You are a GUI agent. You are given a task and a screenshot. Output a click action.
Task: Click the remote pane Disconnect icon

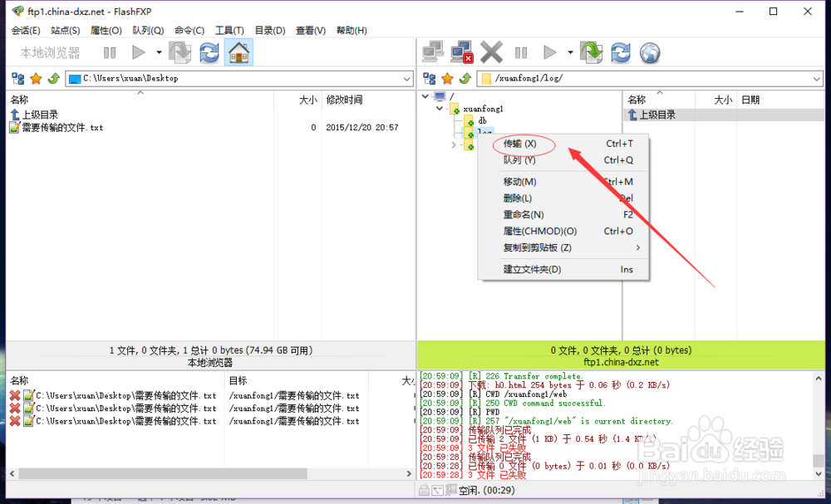coord(462,52)
